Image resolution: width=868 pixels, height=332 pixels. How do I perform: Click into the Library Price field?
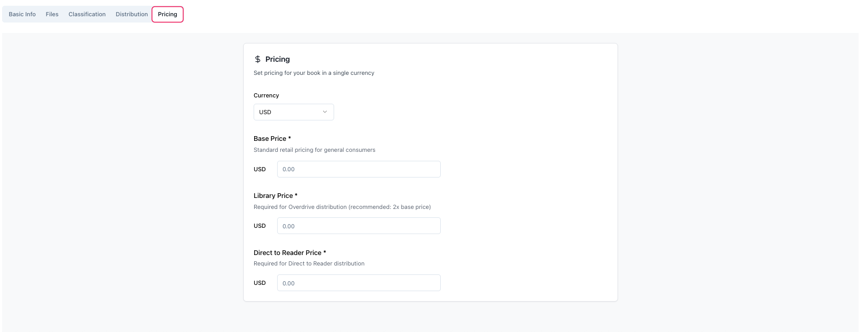coord(359,226)
